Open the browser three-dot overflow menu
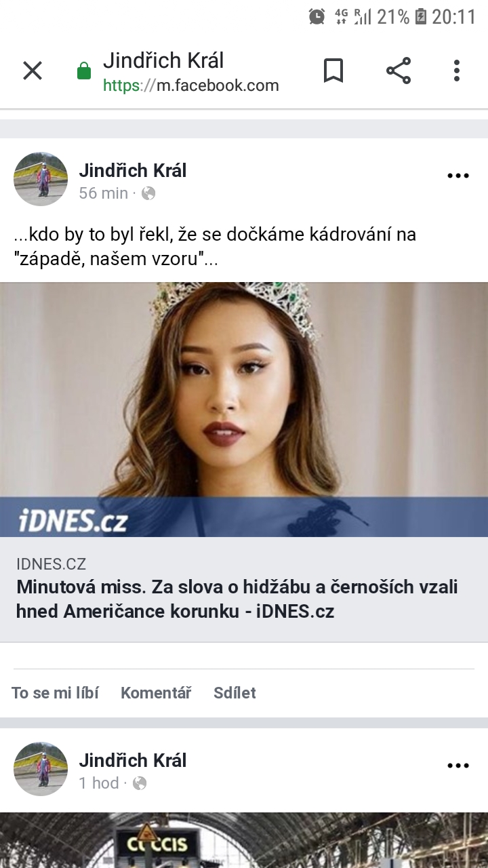The image size is (488, 868). 457,71
